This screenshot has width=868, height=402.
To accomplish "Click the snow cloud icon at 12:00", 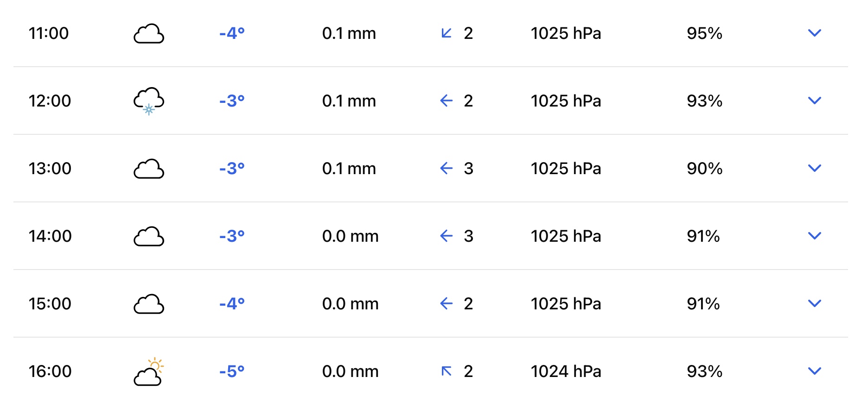I will (148, 100).
